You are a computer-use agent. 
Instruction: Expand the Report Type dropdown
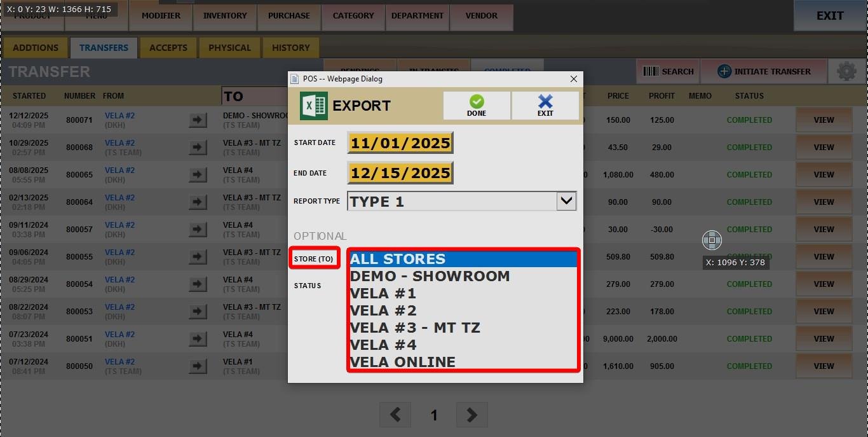pos(566,202)
